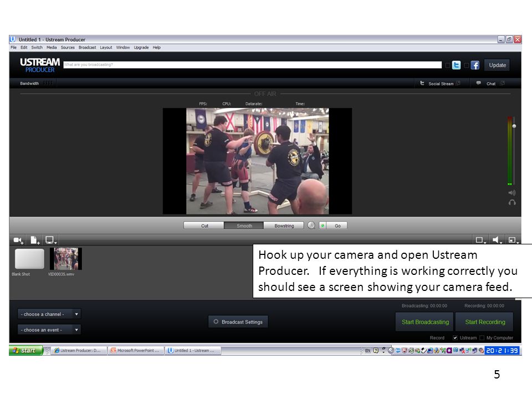Select the VID00035.wmv shot thumbnail
This screenshot has height=399, width=532.
[66, 259]
